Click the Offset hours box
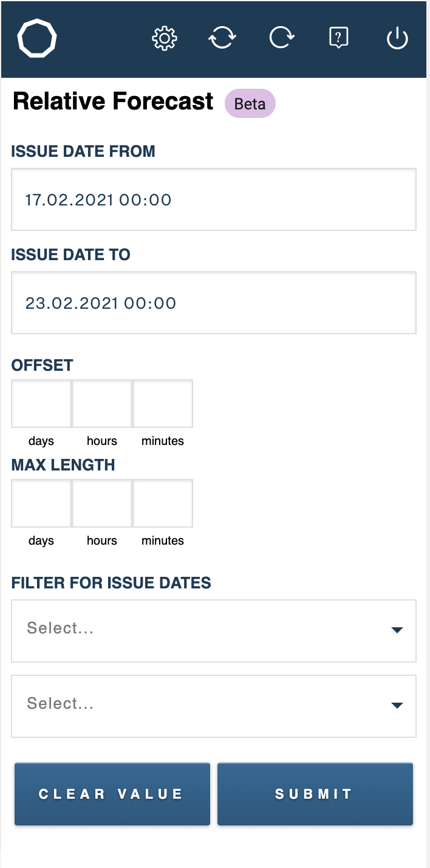Viewport: 430px width, 868px height. point(102,404)
